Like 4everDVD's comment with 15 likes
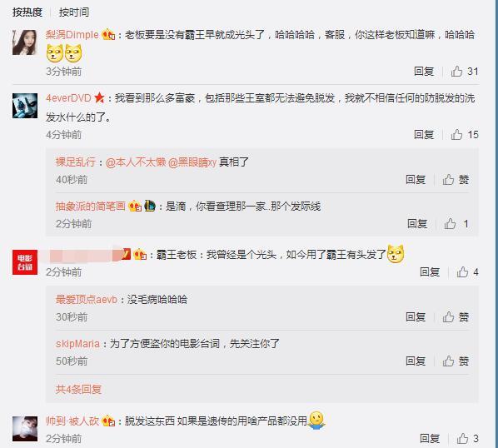 456,134
